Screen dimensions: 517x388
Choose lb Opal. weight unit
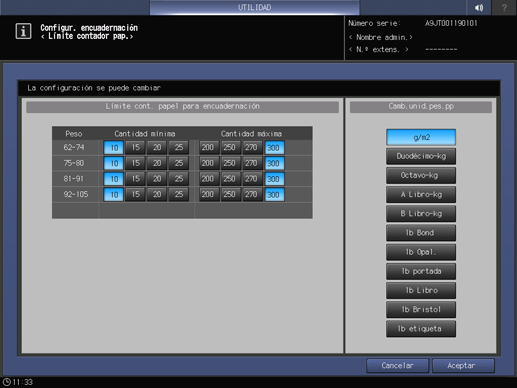421,252
